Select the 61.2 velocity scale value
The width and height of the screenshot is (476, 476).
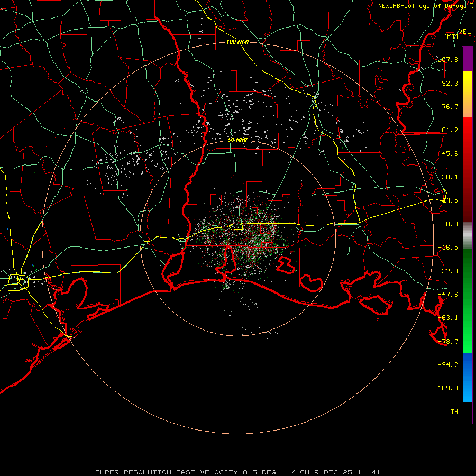(x=450, y=130)
